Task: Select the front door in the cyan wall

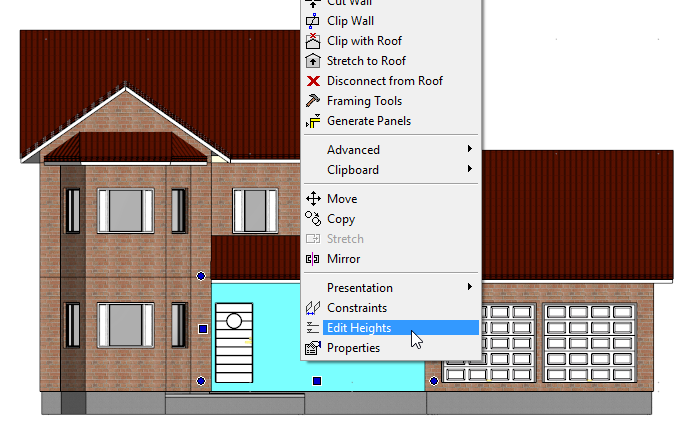Action: (234, 343)
